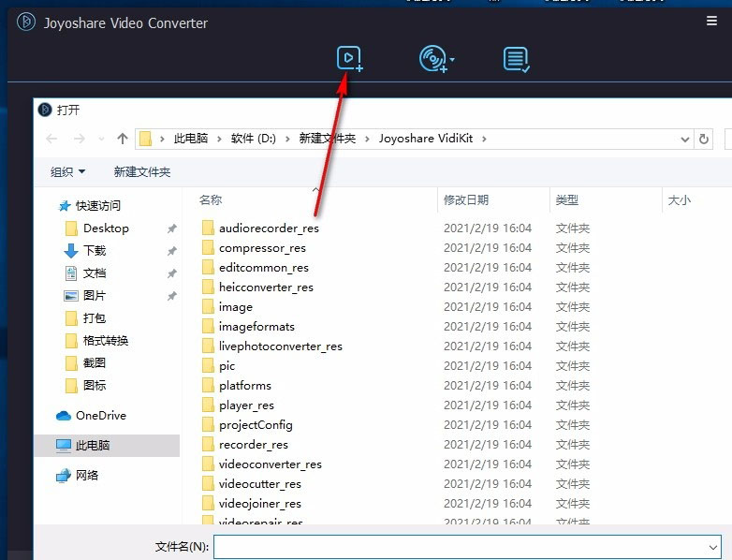The width and height of the screenshot is (732, 560).
Task: Open the file name combo box dropdown
Action: click(x=712, y=546)
